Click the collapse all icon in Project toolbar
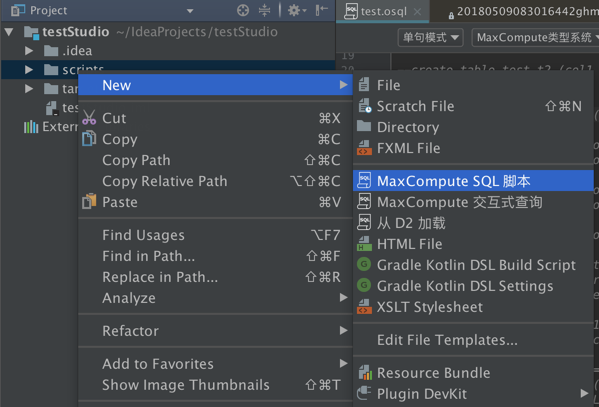The width and height of the screenshot is (599, 407). (x=264, y=10)
